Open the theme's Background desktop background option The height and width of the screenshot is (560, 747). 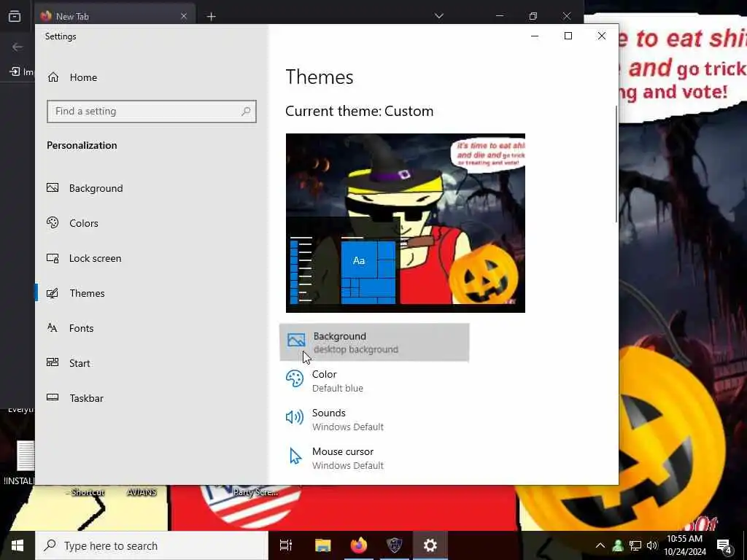click(374, 343)
